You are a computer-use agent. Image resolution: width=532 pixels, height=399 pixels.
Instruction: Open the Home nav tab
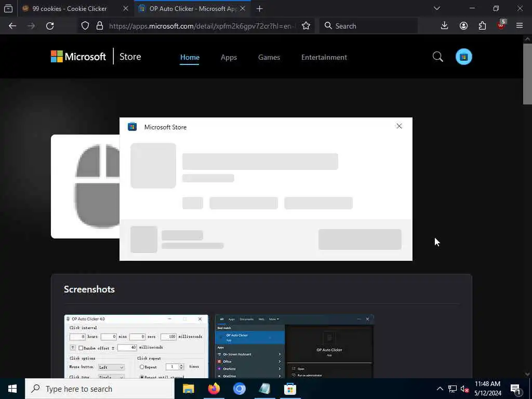click(190, 57)
